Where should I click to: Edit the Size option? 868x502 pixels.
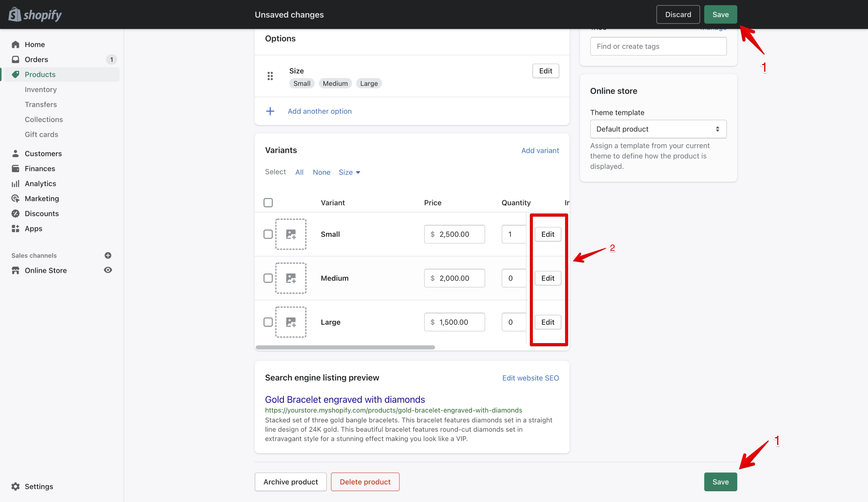(546, 71)
